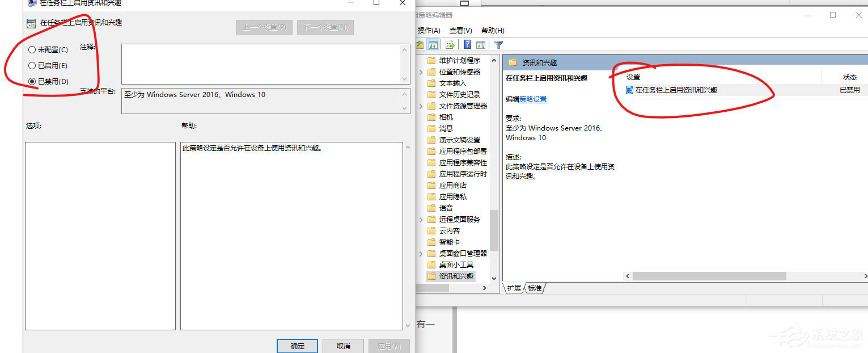Expand the 桌面窗口管理器 tree node
The image size is (868, 353).
click(x=420, y=253)
